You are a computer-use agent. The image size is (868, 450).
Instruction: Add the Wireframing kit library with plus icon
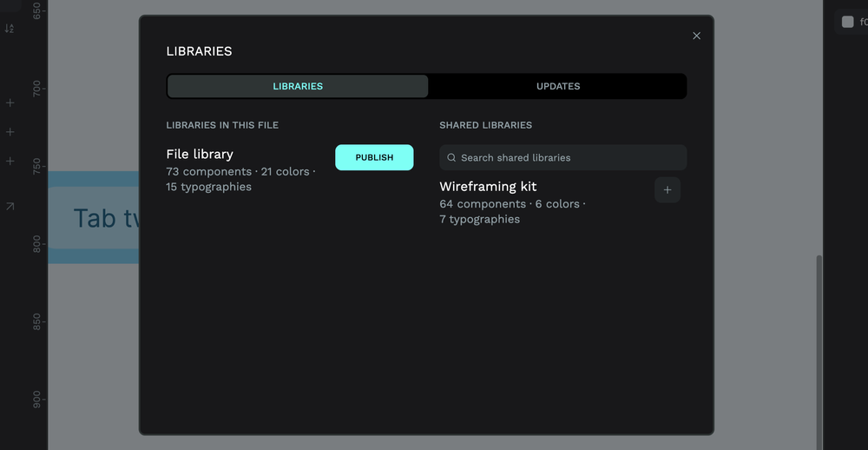667,190
